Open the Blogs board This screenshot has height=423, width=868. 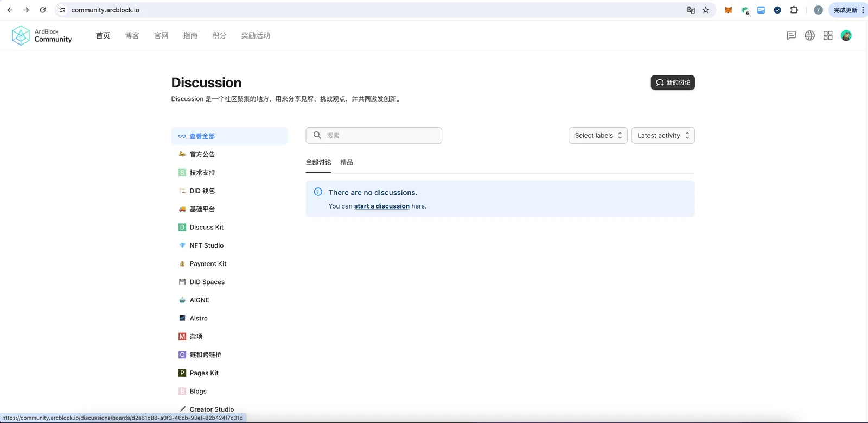click(229, 391)
